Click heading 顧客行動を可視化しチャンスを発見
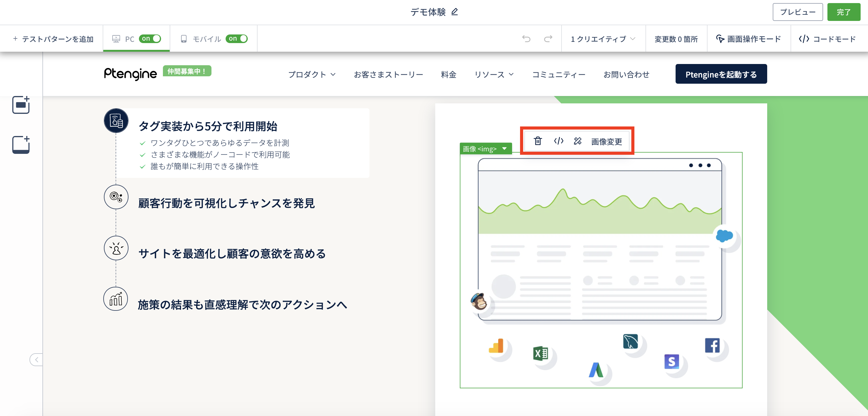Screen dimensions: 868x416 pyautogui.click(x=227, y=203)
